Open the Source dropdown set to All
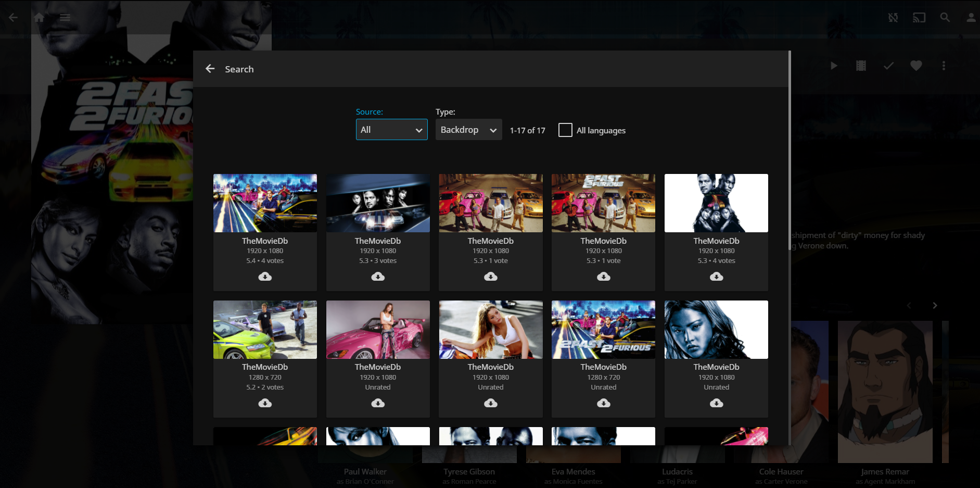This screenshot has height=488, width=980. point(392,130)
